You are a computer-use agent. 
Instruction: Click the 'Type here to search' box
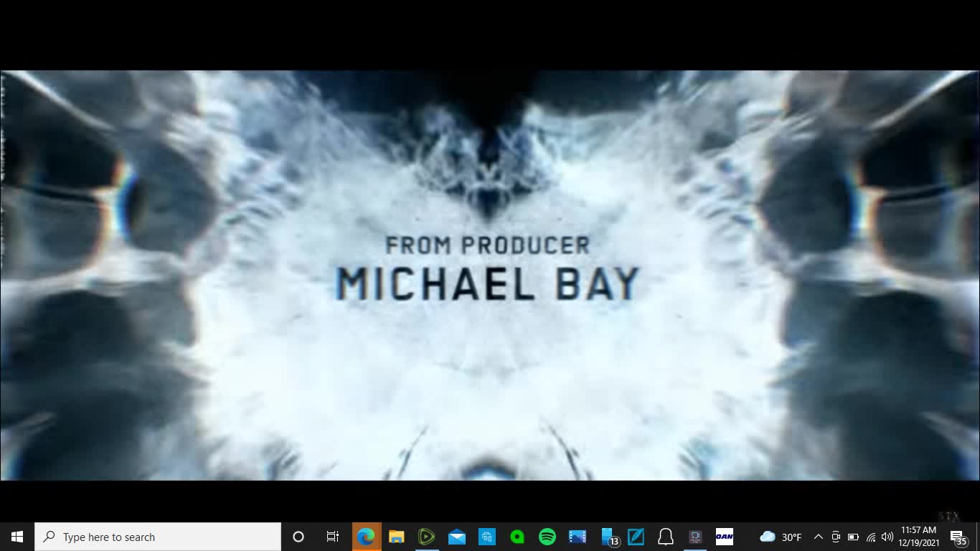click(158, 537)
